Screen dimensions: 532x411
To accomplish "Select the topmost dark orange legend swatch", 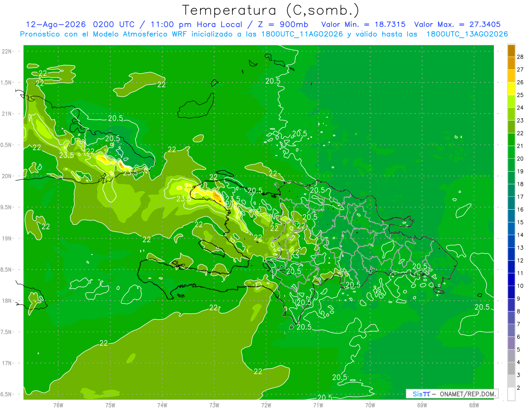I will click(x=511, y=51).
